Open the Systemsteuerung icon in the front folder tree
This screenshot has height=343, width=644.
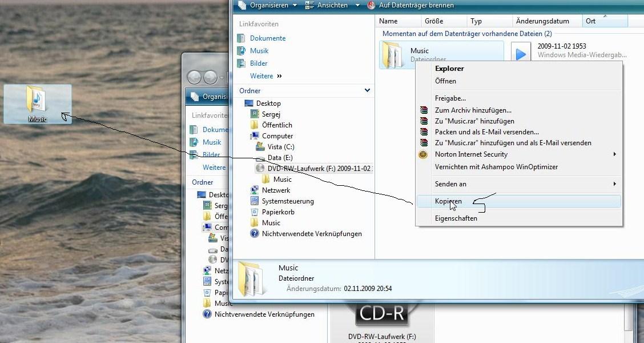[255, 201]
